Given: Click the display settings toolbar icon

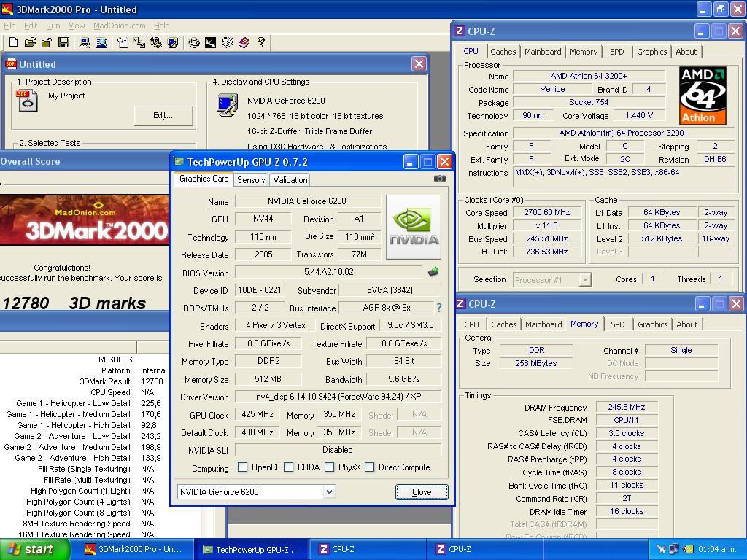Looking at the screenshot, I should (x=172, y=43).
